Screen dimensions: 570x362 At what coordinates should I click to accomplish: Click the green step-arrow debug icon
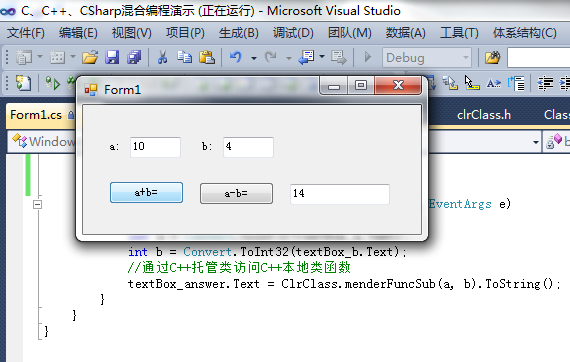click(x=52, y=83)
